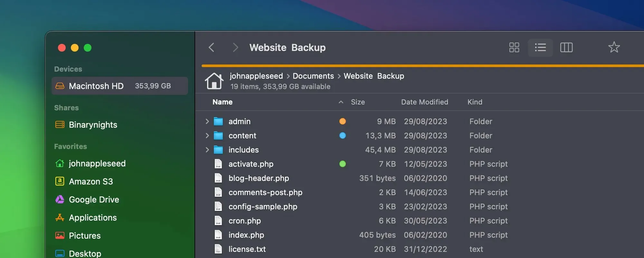Expand the includes folder disclosure arrow
Image resolution: width=644 pixels, height=258 pixels.
pyautogui.click(x=207, y=150)
